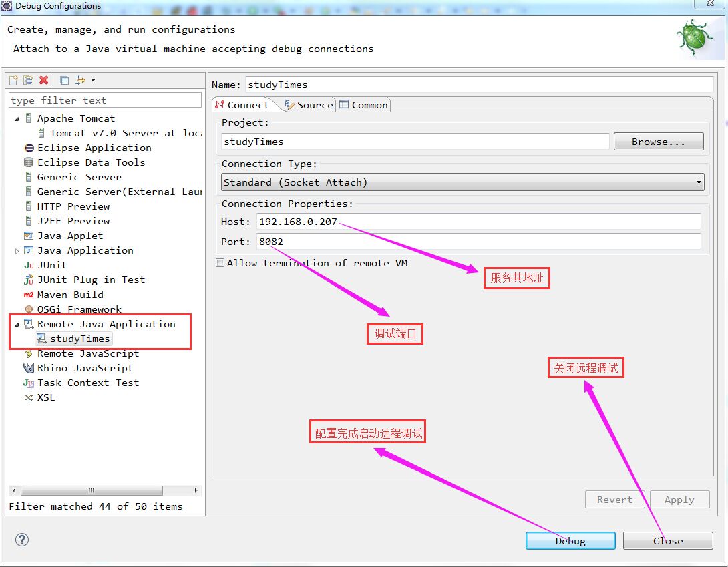The height and width of the screenshot is (567, 728).
Task: Click the Name input field
Action: [479, 85]
